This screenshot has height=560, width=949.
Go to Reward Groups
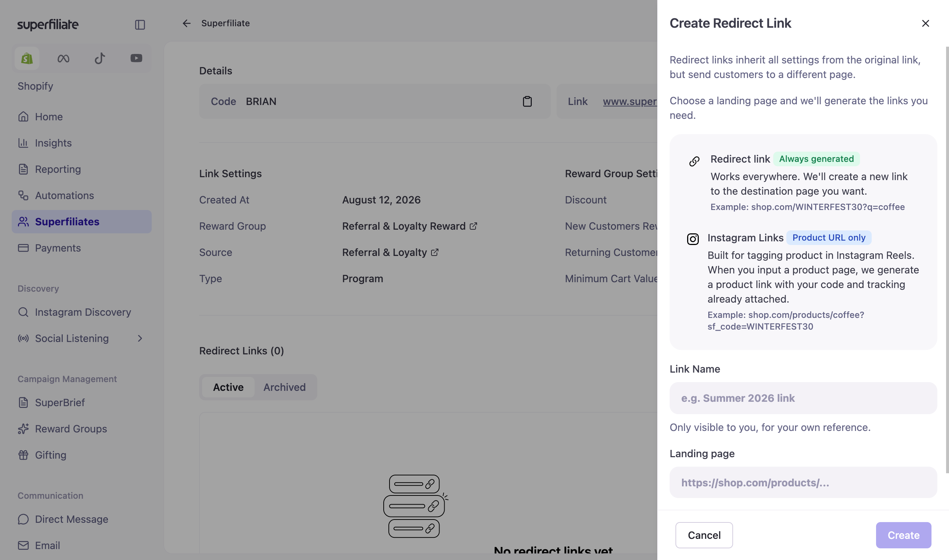(82, 429)
